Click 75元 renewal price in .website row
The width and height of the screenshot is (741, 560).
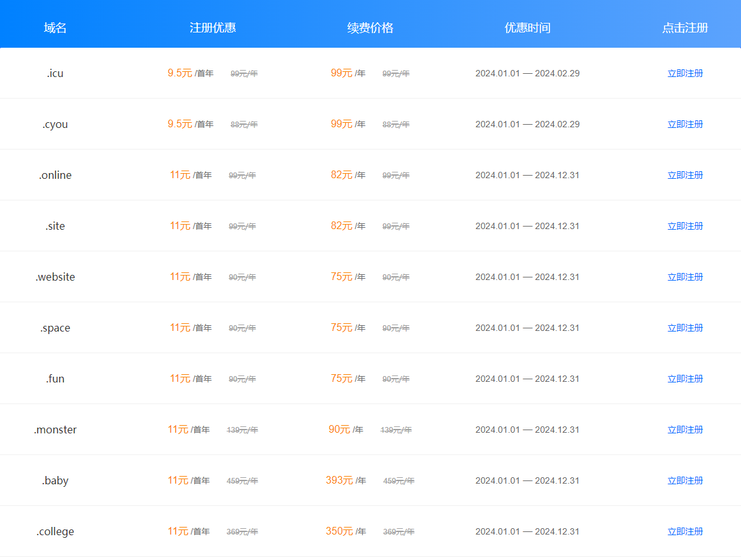tap(342, 277)
